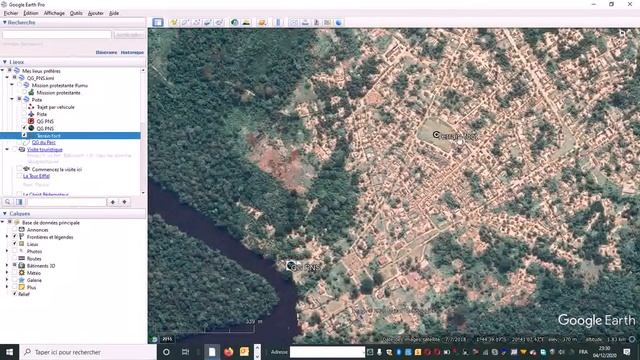Open the Firefox icon in taskbar

228,352
